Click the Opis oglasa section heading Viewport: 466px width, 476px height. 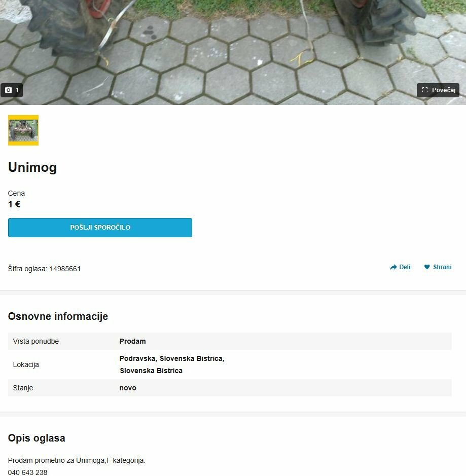tap(37, 438)
